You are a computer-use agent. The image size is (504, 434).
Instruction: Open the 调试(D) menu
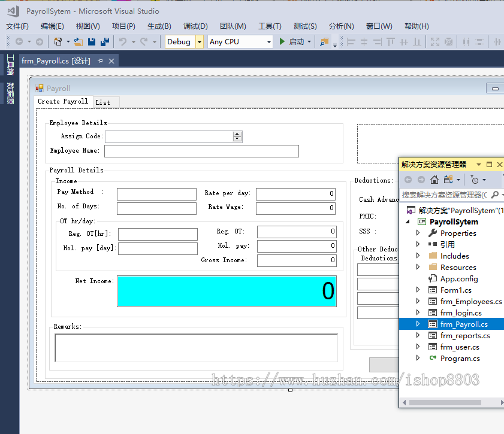pos(195,26)
